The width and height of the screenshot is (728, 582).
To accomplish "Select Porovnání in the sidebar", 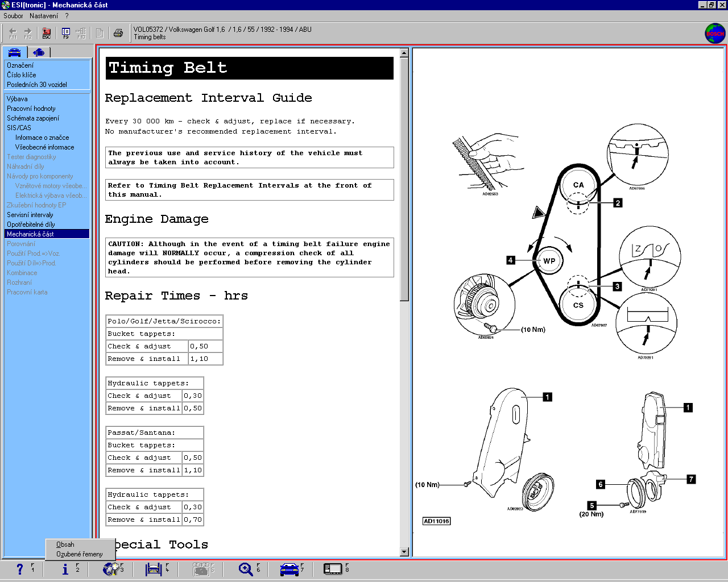I will tap(21, 244).
